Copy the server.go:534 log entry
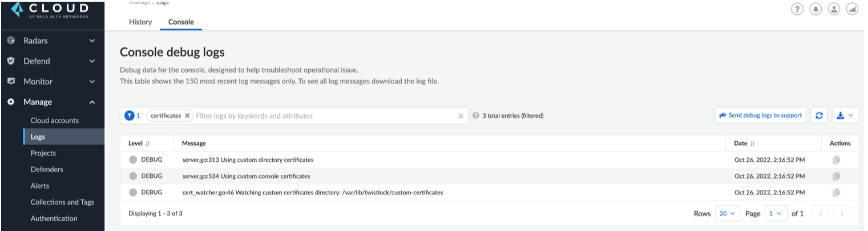 coord(836,176)
